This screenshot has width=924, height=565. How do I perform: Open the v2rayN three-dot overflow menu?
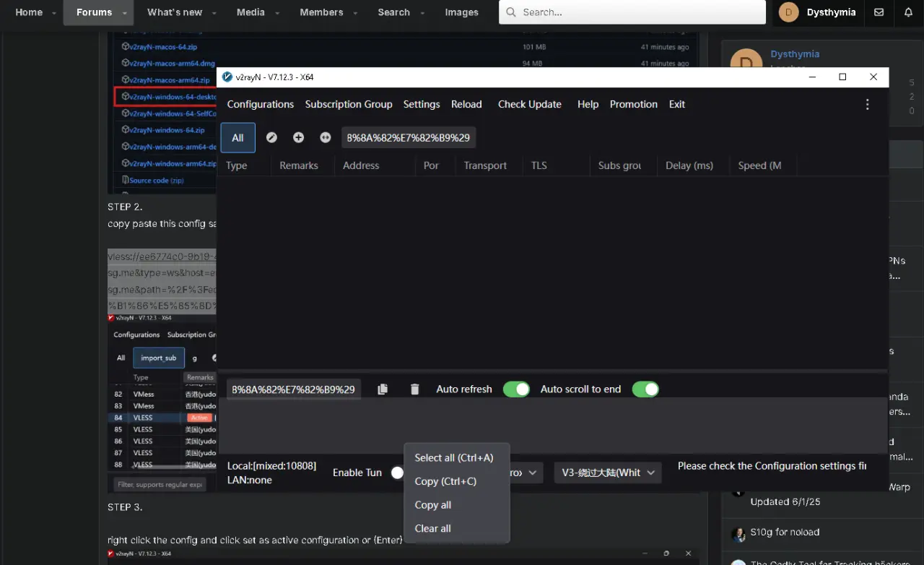867,104
